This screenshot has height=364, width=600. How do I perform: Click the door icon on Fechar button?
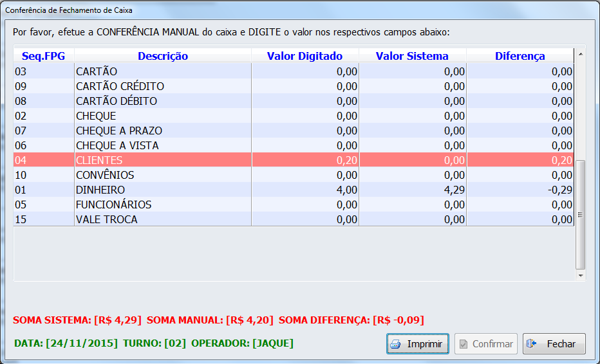532,344
